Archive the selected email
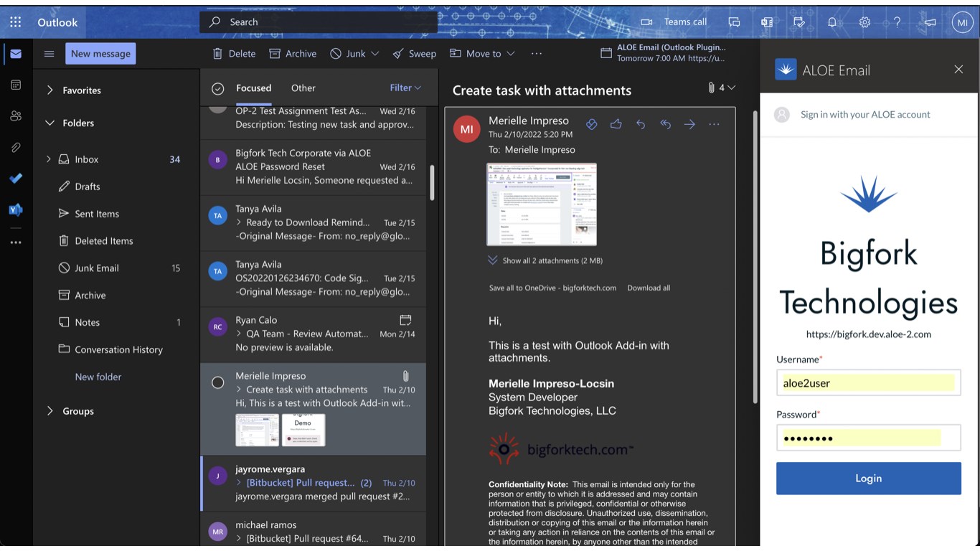Viewport: 980px width, 551px height. [x=293, y=54]
